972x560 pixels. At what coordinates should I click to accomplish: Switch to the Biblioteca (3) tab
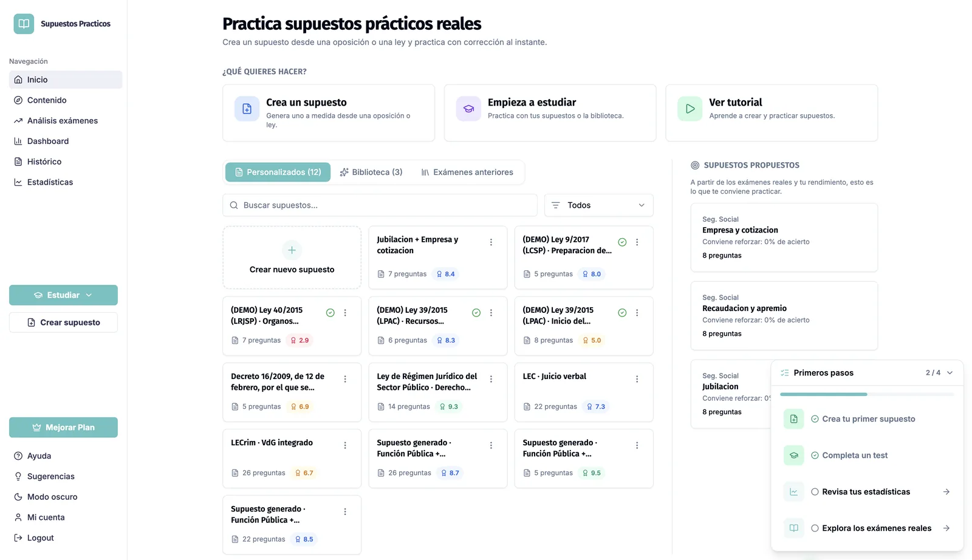(371, 172)
